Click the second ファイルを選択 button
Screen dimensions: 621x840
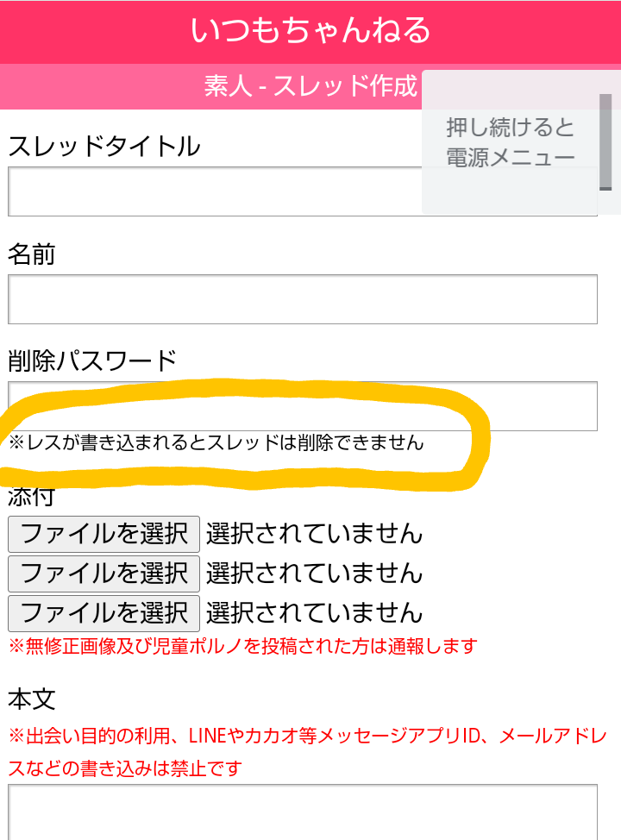[x=103, y=573]
